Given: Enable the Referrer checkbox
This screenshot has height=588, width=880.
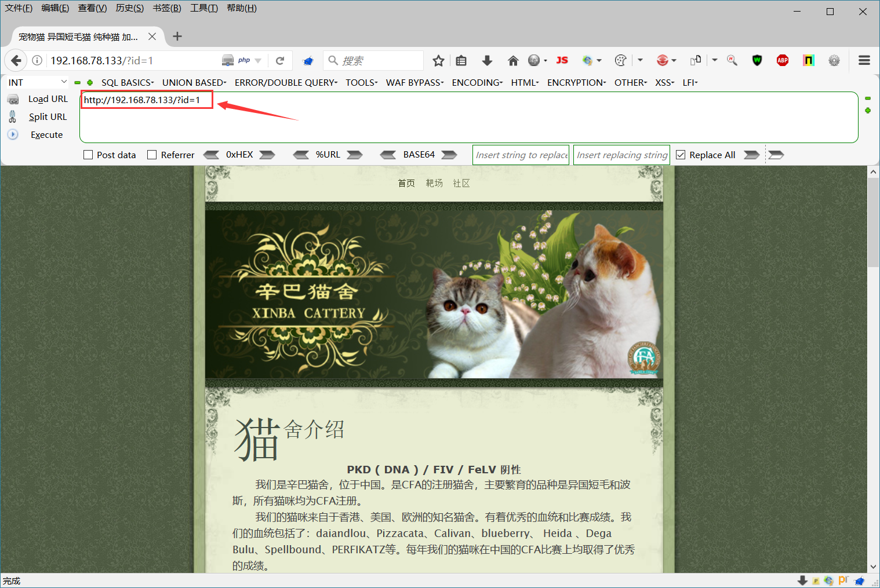Looking at the screenshot, I should coord(152,155).
